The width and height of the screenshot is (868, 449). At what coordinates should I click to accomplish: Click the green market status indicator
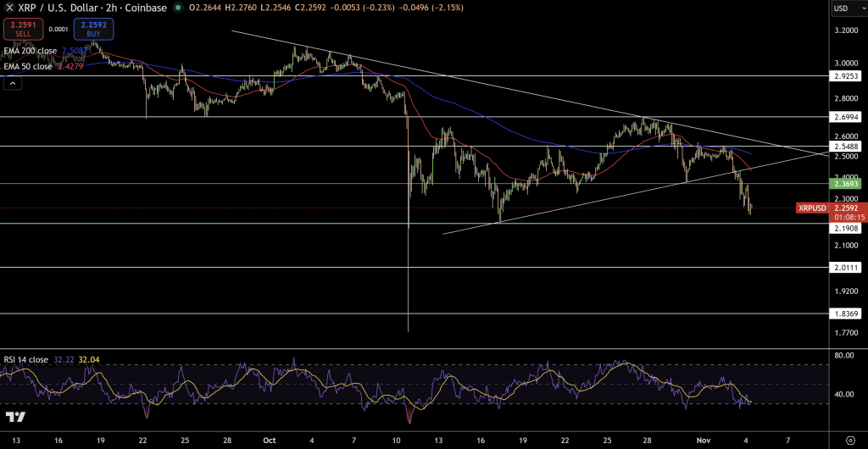(178, 8)
